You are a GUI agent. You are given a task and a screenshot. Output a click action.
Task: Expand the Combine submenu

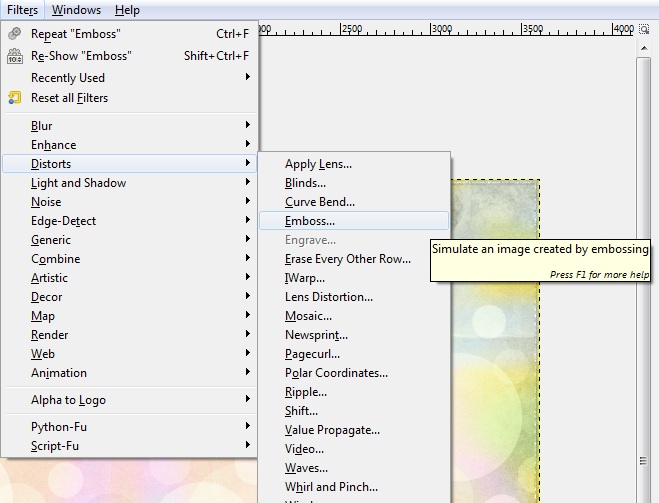point(129,258)
